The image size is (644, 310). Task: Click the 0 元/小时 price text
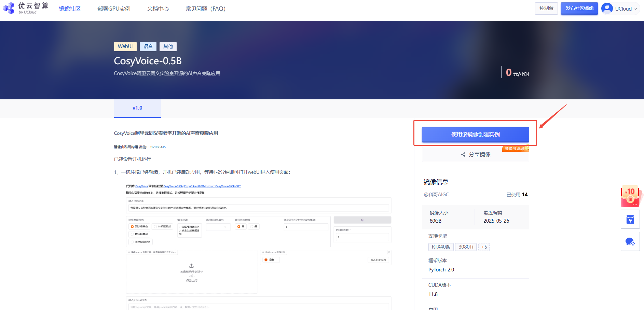tap(518, 73)
